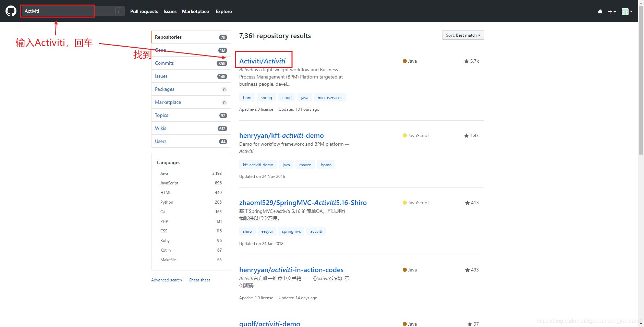This screenshot has width=644, height=327.
Task: Click the 1.4k star count of kft-activiti-demo
Action: 471,135
